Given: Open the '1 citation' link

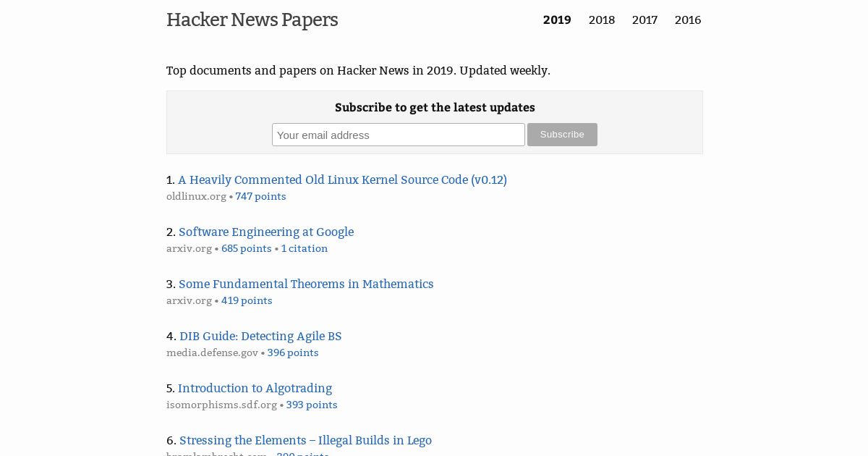Looking at the screenshot, I should [305, 248].
